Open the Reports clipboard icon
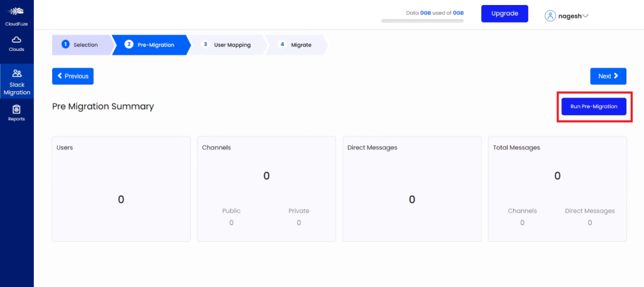Image resolution: width=644 pixels, height=287 pixels. click(x=17, y=109)
